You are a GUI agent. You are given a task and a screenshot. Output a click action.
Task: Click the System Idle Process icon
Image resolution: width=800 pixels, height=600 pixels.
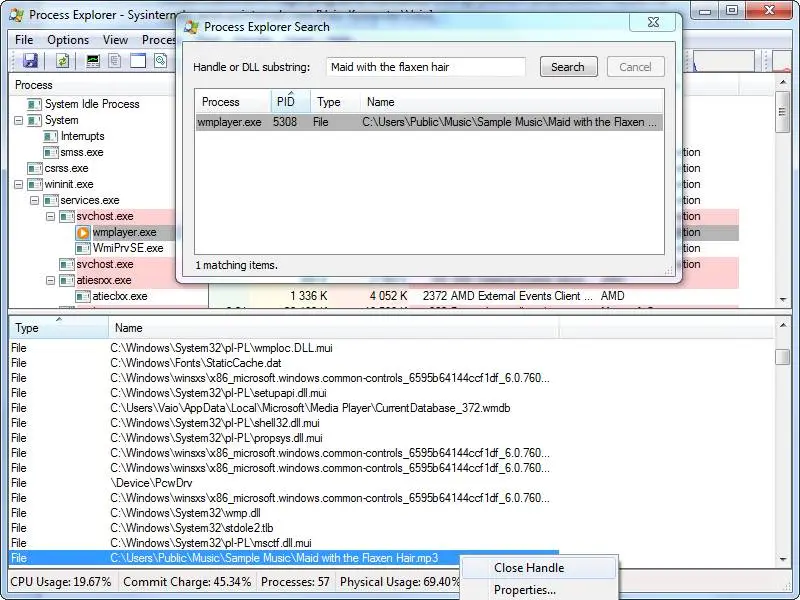point(33,104)
